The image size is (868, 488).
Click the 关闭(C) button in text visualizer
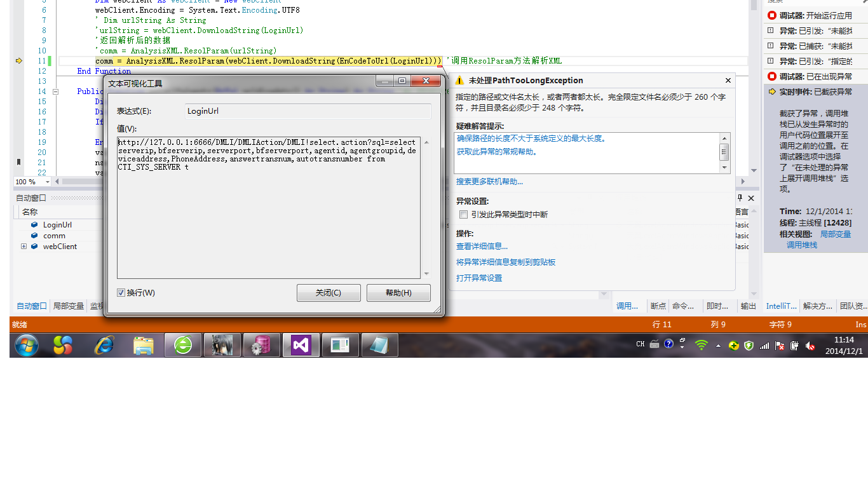[329, 293]
